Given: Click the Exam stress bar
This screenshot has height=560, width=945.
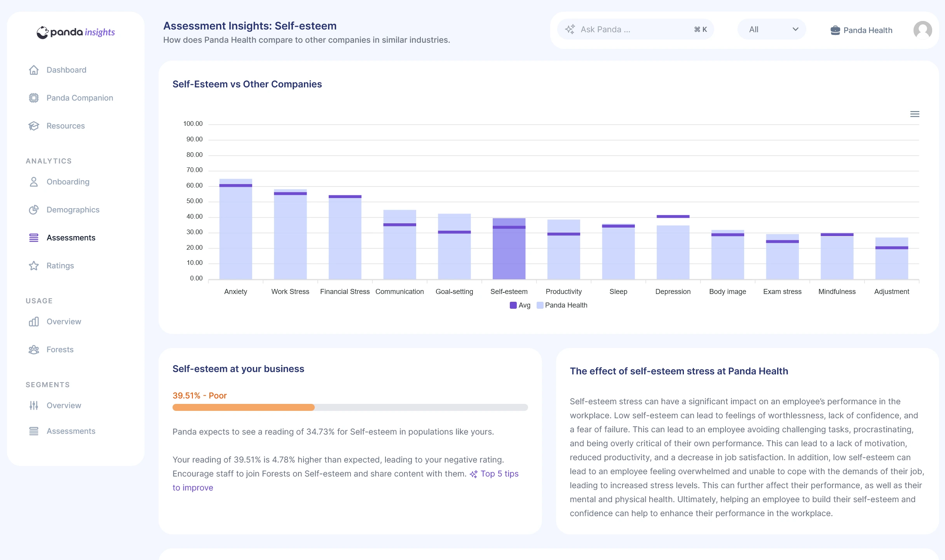Looking at the screenshot, I should [x=782, y=257].
